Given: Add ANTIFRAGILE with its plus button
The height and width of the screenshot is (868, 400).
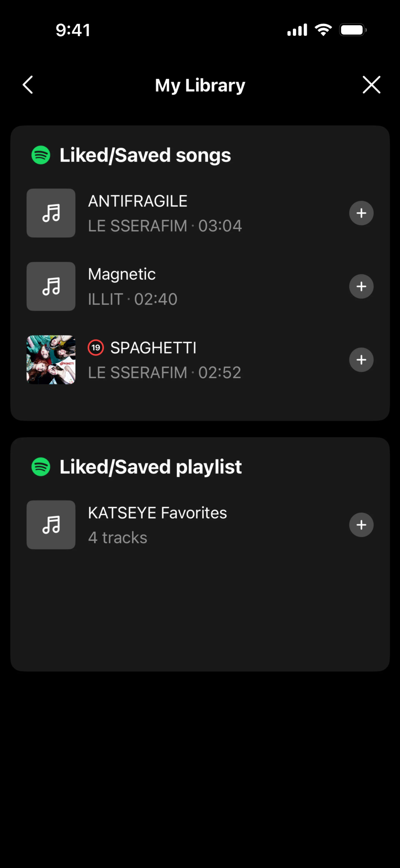Looking at the screenshot, I should point(361,213).
